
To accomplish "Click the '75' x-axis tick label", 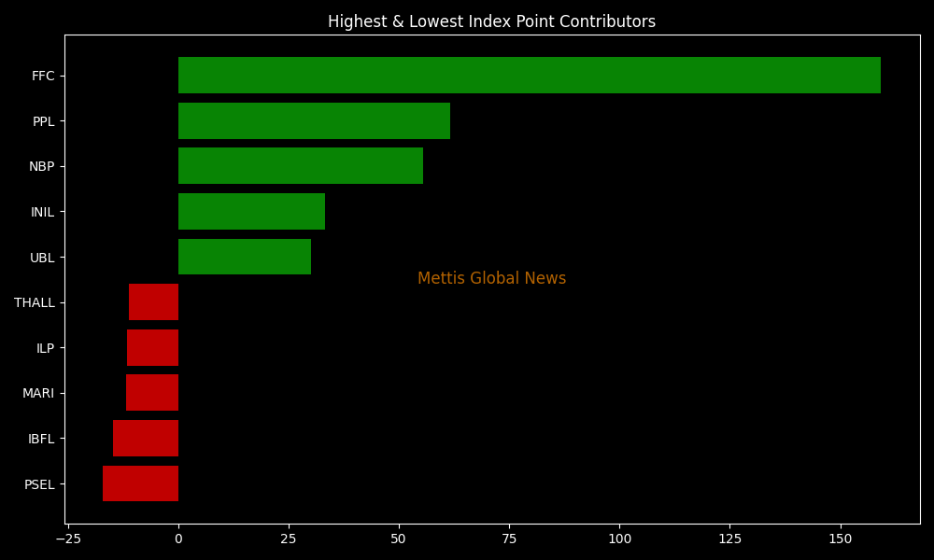I will click(509, 539).
